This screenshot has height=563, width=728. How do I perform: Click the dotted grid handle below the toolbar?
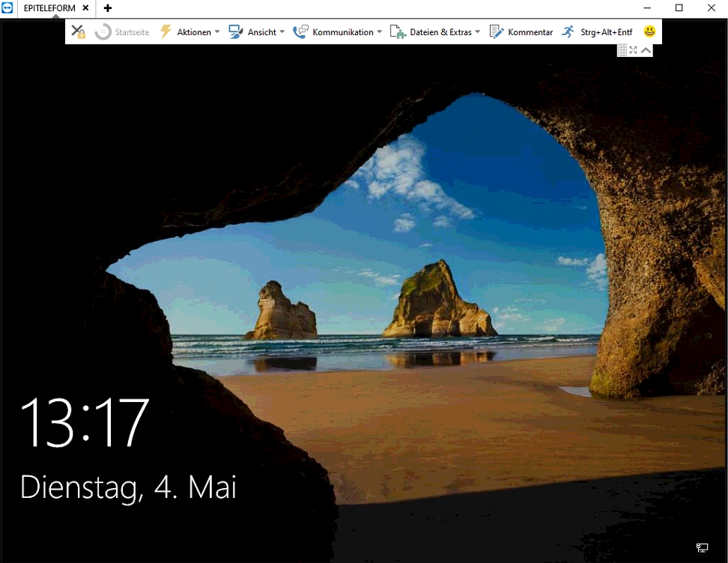click(x=622, y=50)
